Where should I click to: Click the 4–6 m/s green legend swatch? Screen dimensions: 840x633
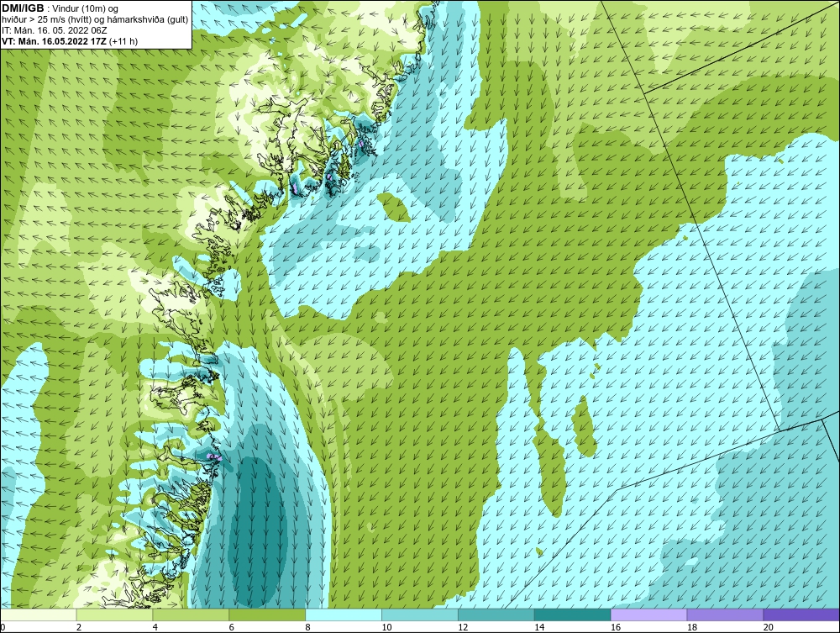191,615
